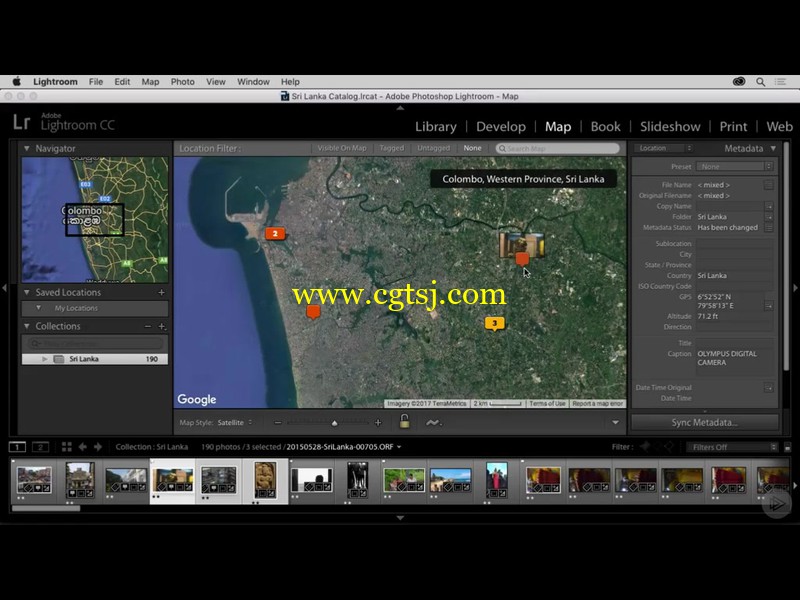Open the Preset None dropdown
Image resolution: width=800 pixels, height=600 pixels.
click(735, 166)
